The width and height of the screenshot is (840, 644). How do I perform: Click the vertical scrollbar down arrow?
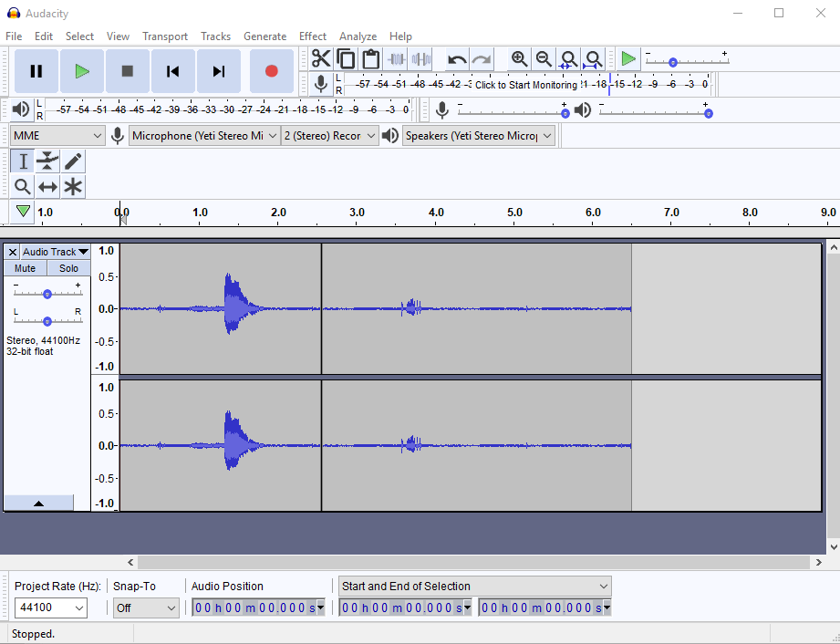(834, 547)
